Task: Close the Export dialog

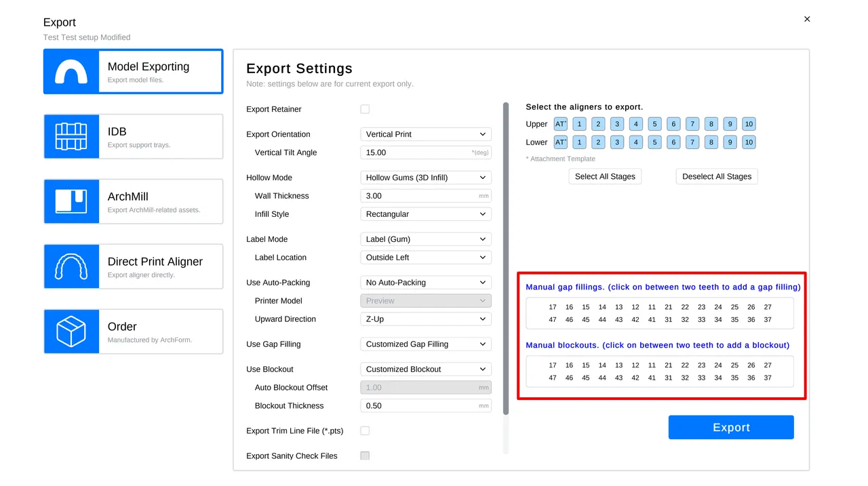Action: (807, 19)
